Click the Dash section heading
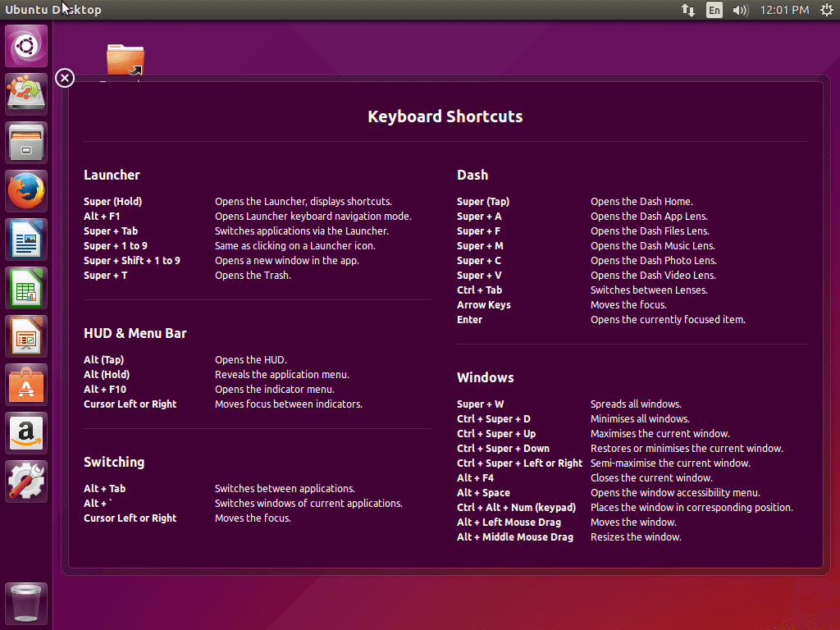 (x=472, y=176)
